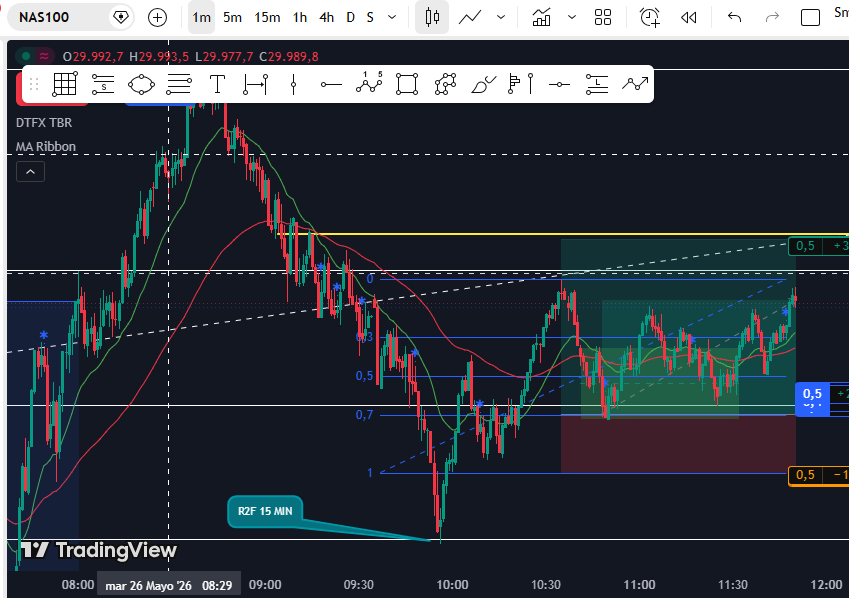849x598 pixels.
Task: Collapse the indicator legend with the chevron
Action: click(30, 172)
